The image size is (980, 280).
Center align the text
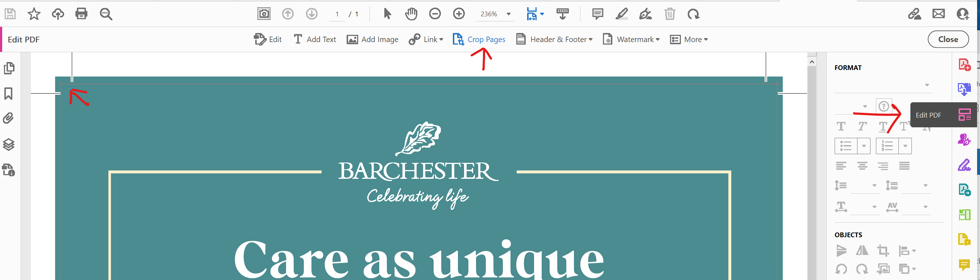(863, 166)
